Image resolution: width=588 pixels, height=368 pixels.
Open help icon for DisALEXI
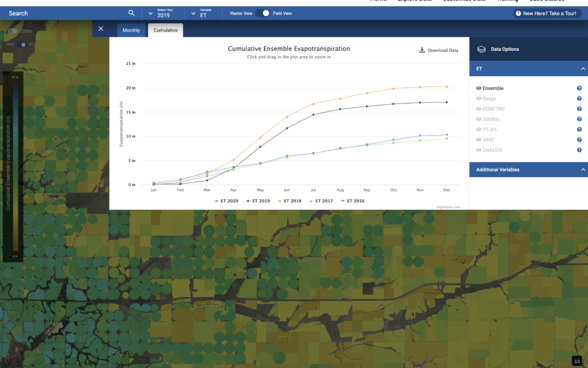tap(579, 150)
